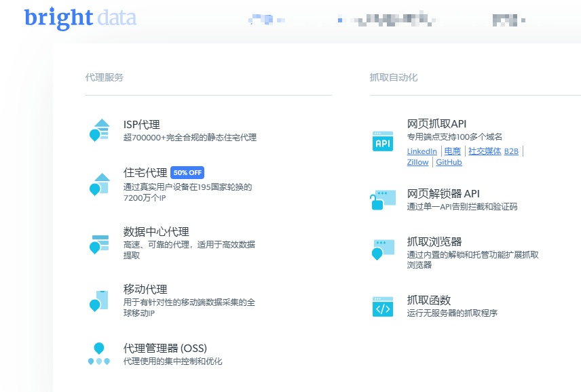Screen dimensions: 581x392
Task: Click the 用于有针对性的移动端 description text
Action: coord(189,308)
